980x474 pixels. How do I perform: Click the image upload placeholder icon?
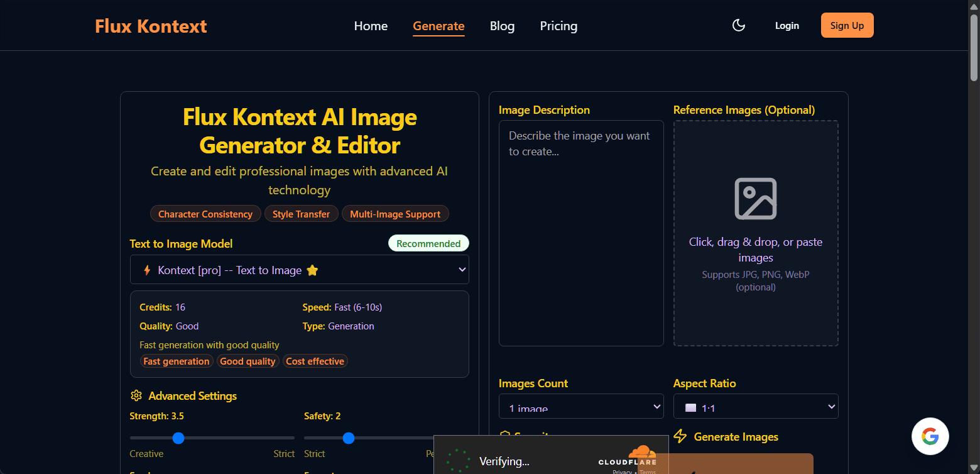point(756,199)
